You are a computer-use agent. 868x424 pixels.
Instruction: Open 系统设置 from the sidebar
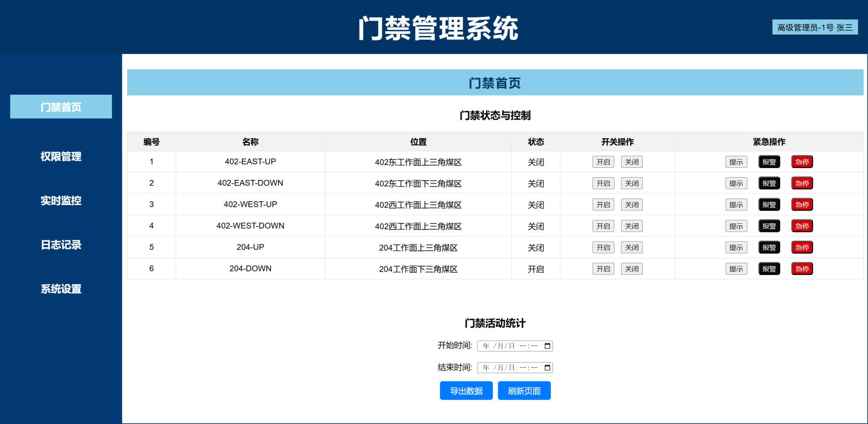(61, 289)
